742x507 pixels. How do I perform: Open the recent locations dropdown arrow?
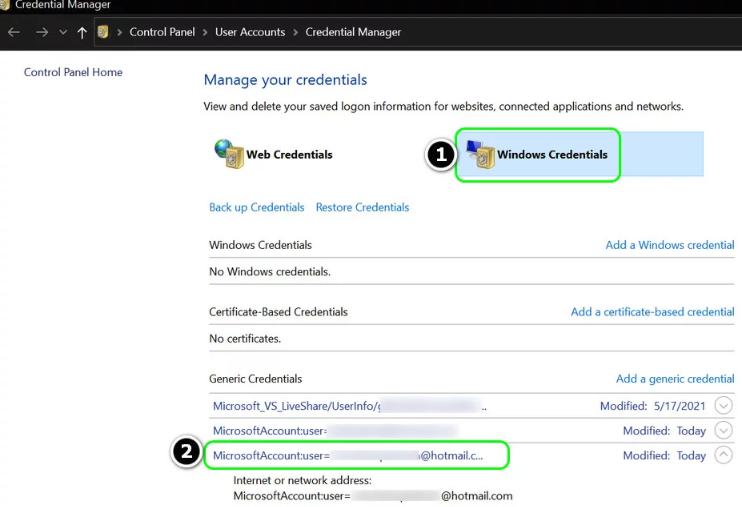(x=63, y=32)
